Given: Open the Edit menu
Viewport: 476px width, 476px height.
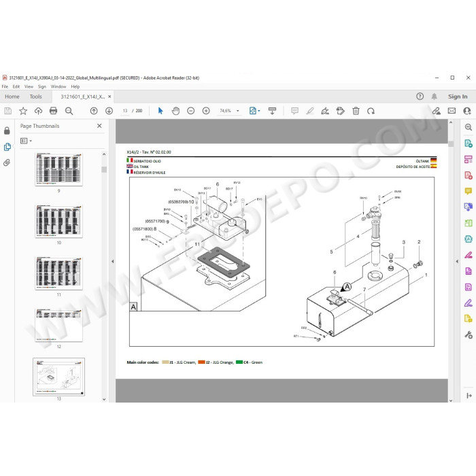Looking at the screenshot, I should [16, 86].
